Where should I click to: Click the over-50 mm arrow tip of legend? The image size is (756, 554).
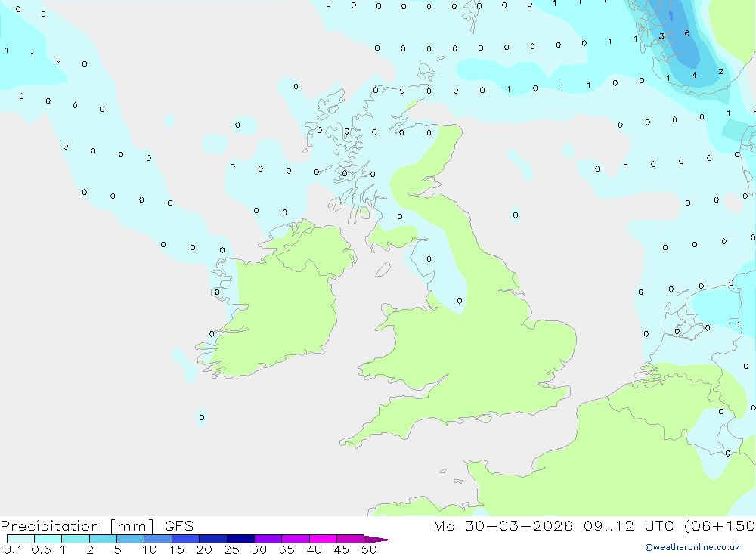378,539
